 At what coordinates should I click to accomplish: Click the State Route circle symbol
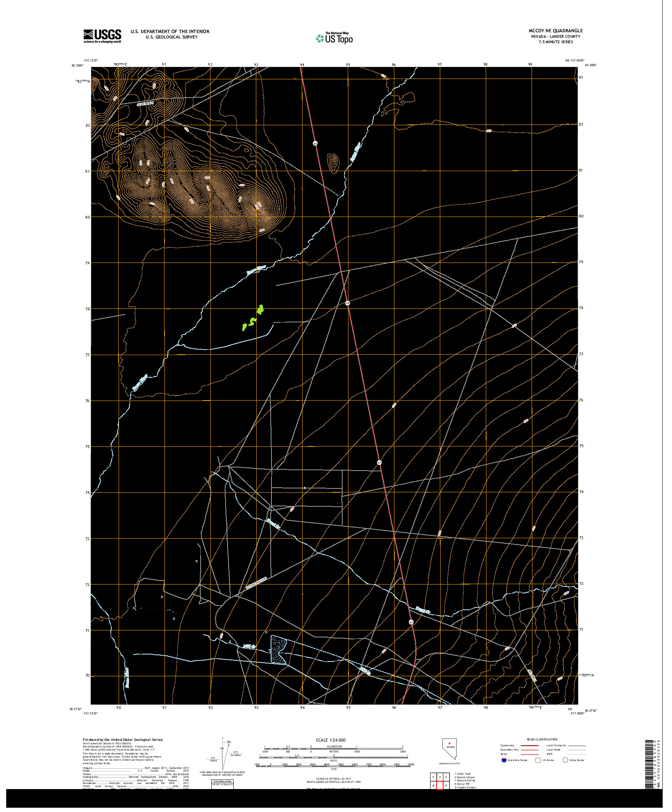point(565,760)
